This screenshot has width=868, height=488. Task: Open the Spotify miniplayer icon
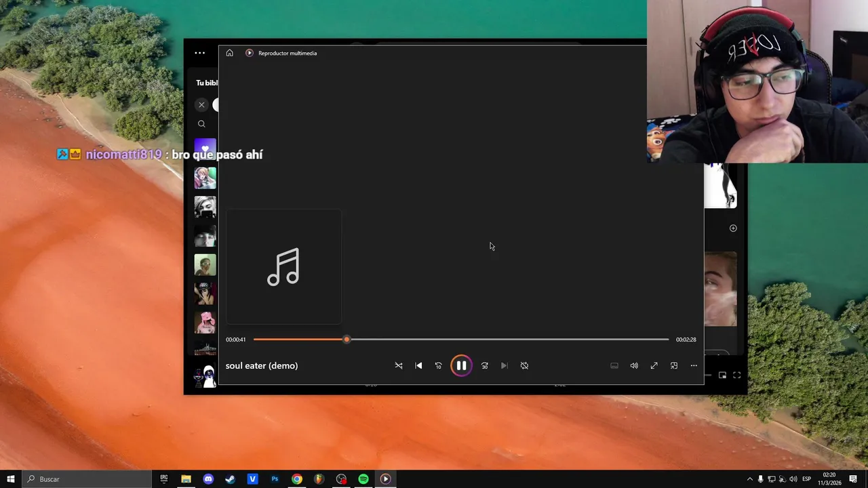pos(722,375)
